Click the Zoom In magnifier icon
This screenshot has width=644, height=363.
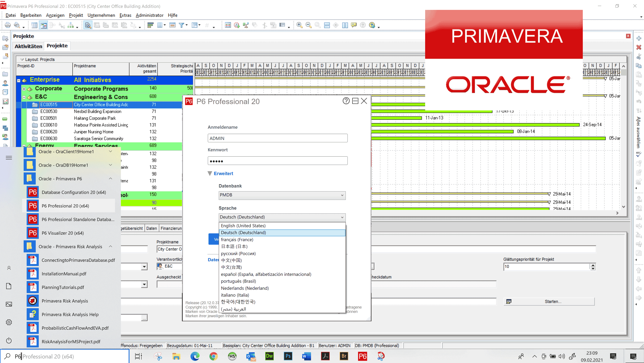[299, 25]
